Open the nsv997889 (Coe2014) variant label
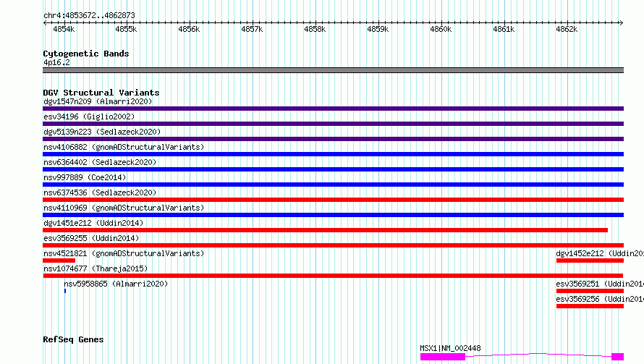 click(x=85, y=177)
